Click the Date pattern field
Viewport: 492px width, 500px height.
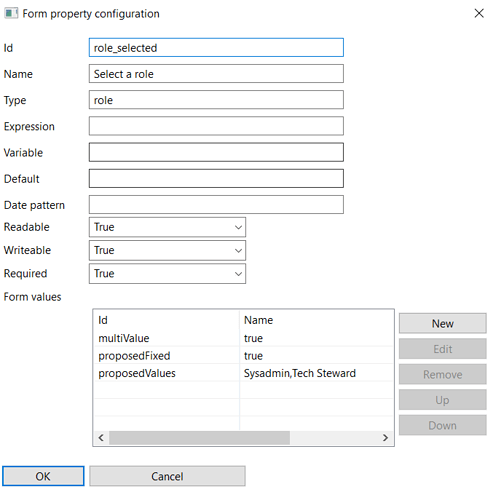[x=216, y=205]
